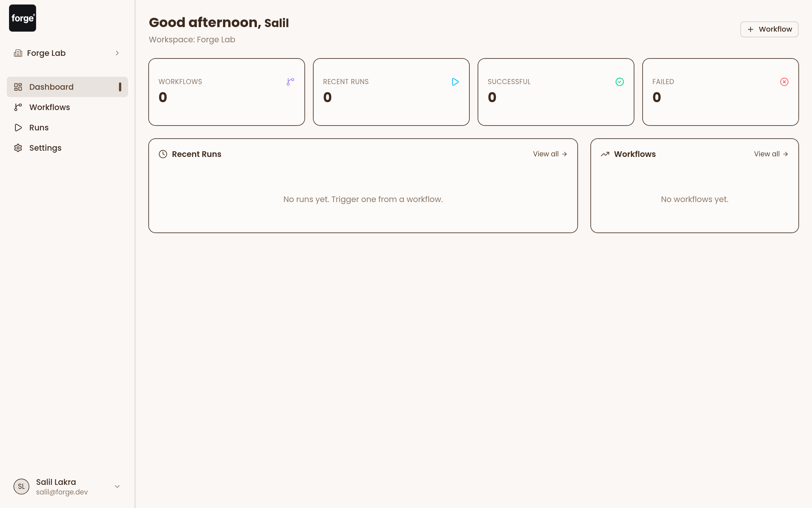Open the Dashboard menu item
Image resolution: width=812 pixels, height=508 pixels.
(67, 87)
